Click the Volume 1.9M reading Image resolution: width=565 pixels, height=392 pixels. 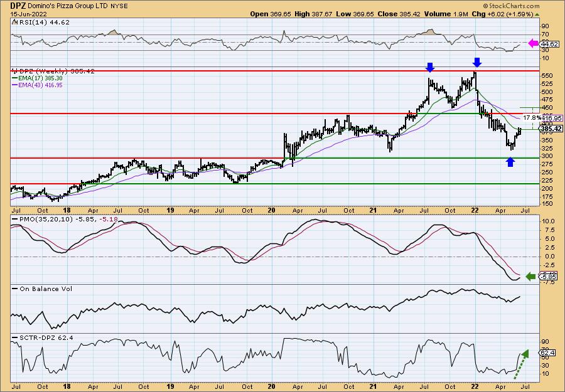tap(446, 14)
